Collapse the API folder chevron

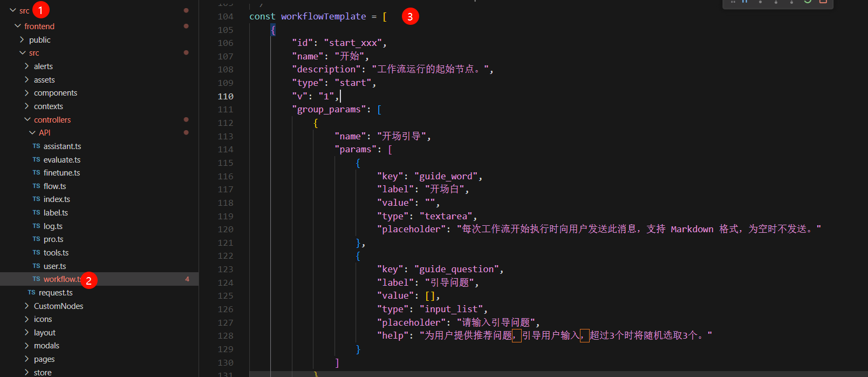coord(32,132)
